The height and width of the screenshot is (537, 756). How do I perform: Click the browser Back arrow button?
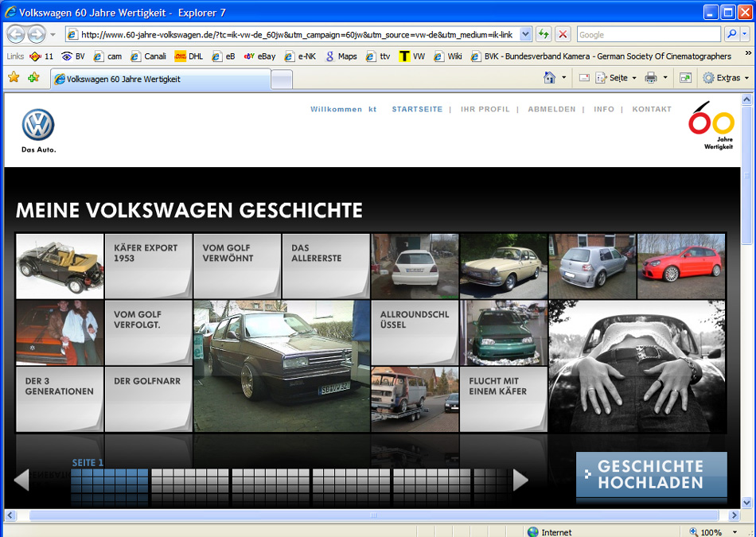16,34
